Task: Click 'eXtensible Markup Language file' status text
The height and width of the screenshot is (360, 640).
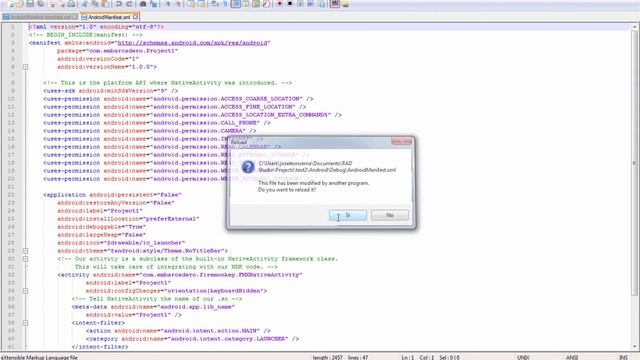Action: [39, 357]
